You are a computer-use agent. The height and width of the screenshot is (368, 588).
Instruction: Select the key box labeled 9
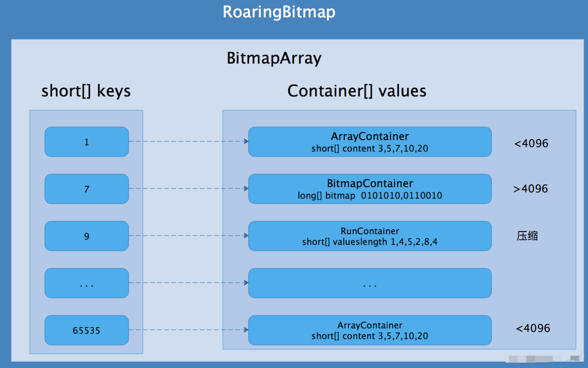point(87,236)
